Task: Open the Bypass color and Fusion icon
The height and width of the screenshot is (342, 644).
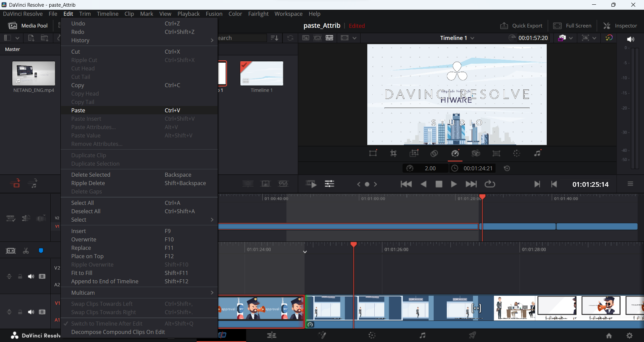Action: click(609, 38)
